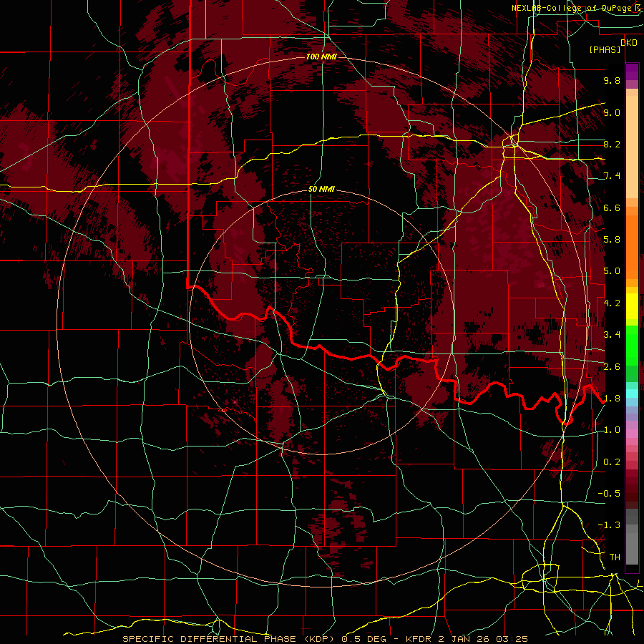Click the purple top segment of color bar
Viewport: 644px width, 644px height.
point(632,72)
